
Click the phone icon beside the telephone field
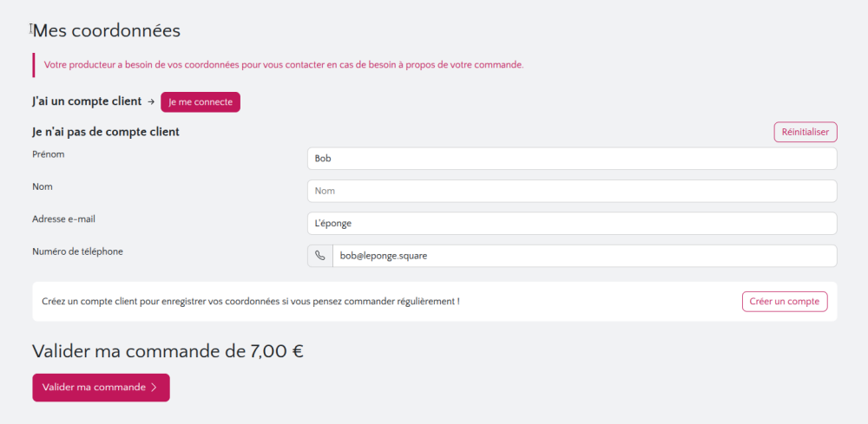pyautogui.click(x=320, y=256)
